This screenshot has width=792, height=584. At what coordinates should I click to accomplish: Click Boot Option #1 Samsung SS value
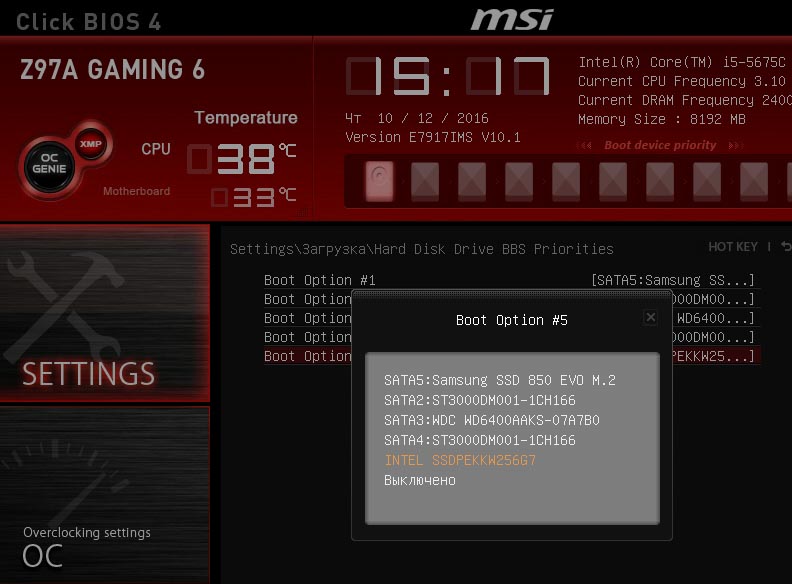pyautogui.click(x=672, y=280)
